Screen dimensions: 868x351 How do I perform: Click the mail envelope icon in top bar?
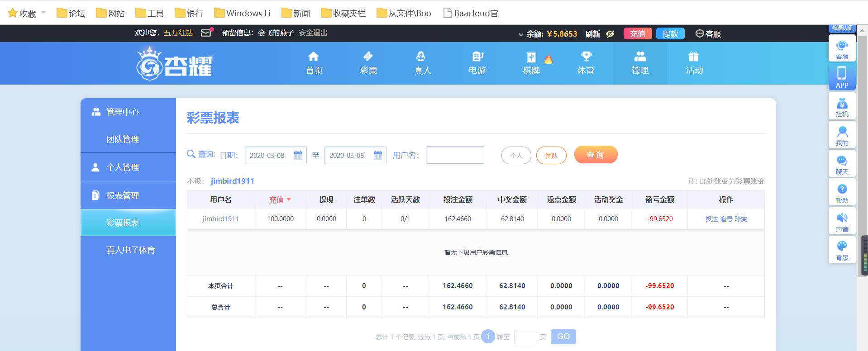[206, 33]
